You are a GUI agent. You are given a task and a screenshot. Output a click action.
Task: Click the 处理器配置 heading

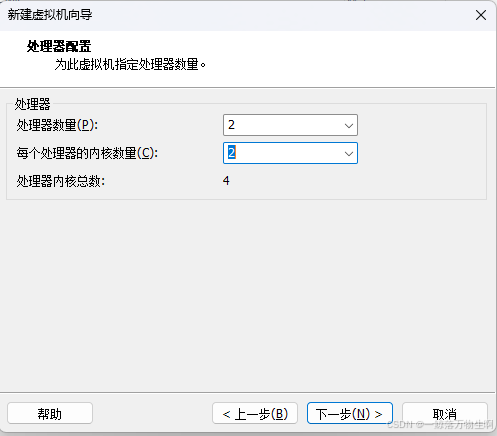pyautogui.click(x=59, y=46)
